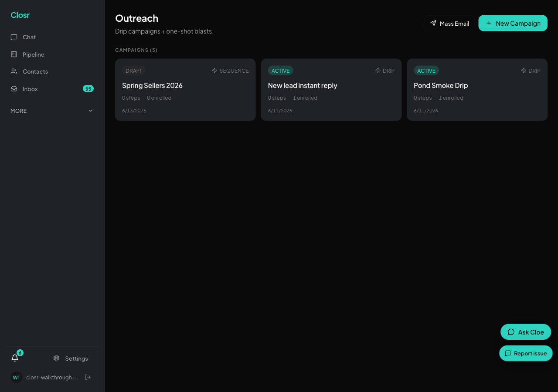Expand the MORE section chevron
Screen dimensions: 558x392
tap(91, 111)
